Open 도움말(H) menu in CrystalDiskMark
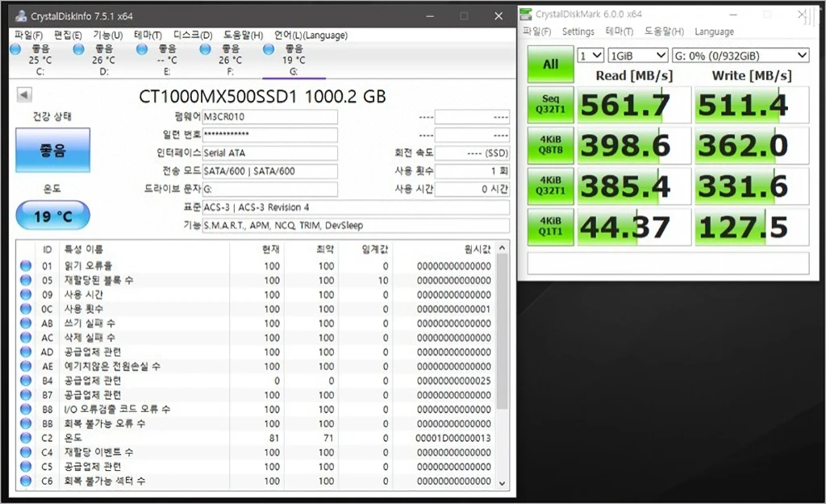This screenshot has height=504, width=826. pyautogui.click(x=665, y=31)
